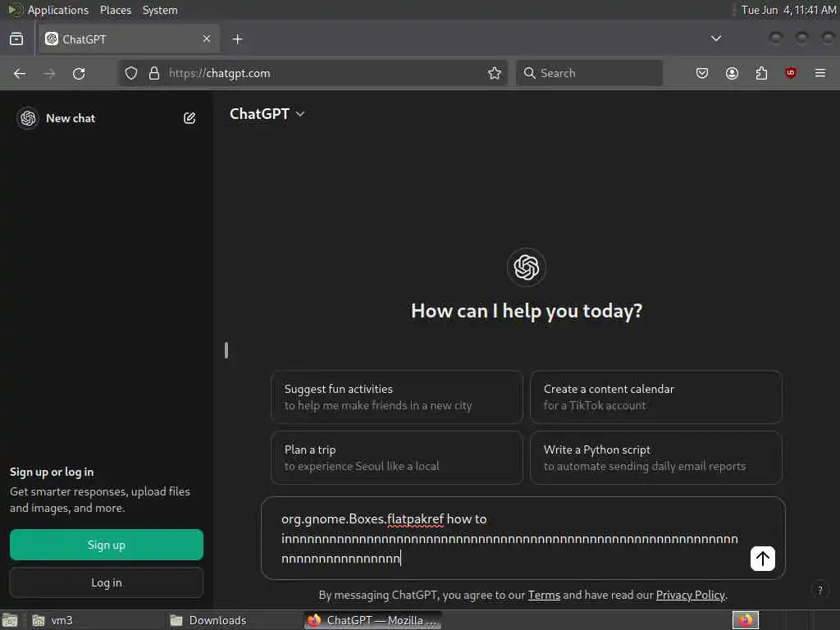840x630 pixels.
Task: Click the Firefox back arrow button
Action: 20,73
